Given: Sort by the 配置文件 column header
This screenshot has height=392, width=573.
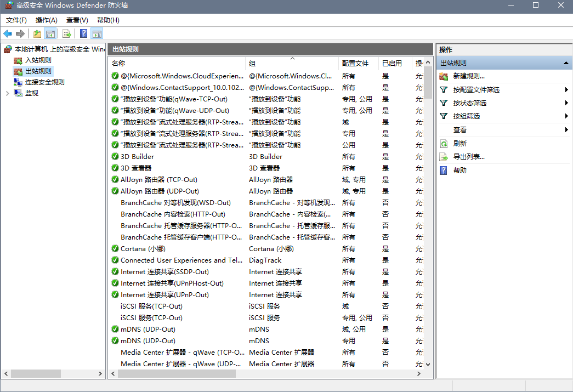Looking at the screenshot, I should 358,63.
